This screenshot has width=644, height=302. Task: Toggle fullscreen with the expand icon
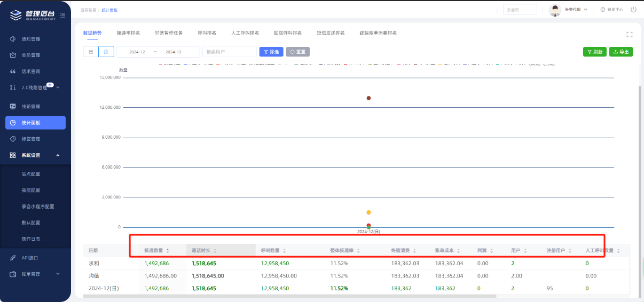tap(629, 34)
